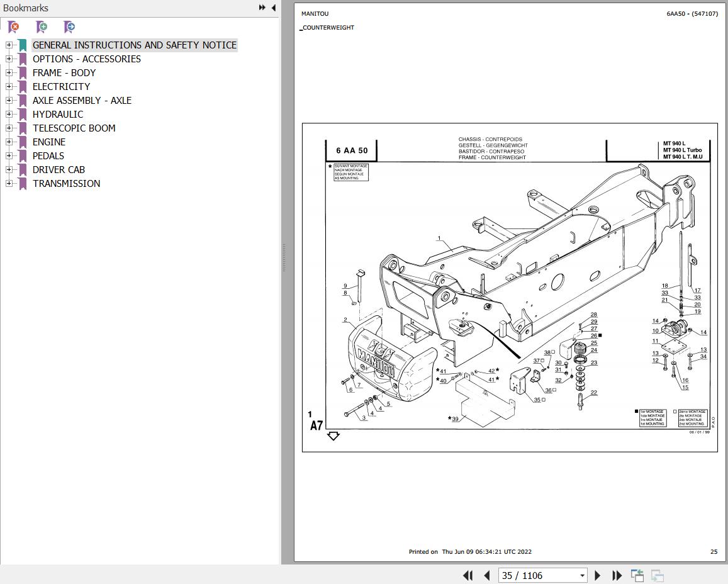Open the OPTIONS - ACCESSORIES bookmark
The image size is (728, 584).
(x=87, y=59)
